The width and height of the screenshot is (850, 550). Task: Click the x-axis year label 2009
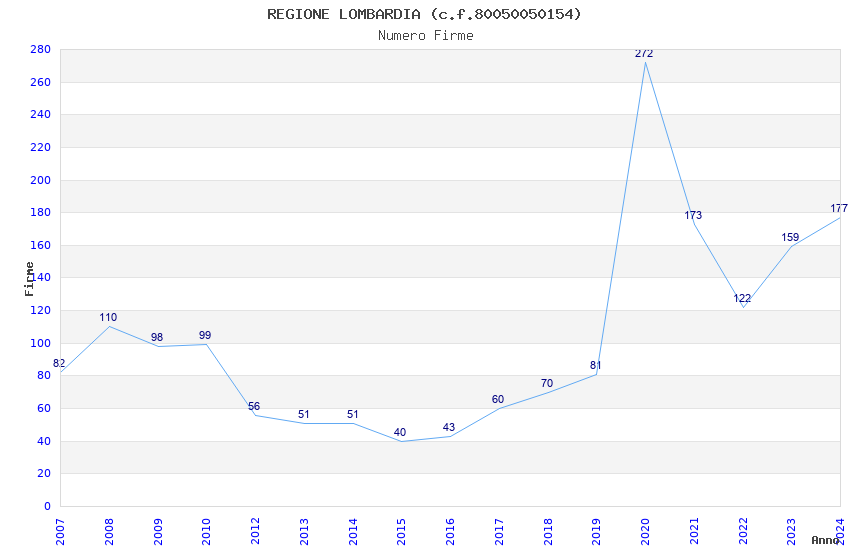pyautogui.click(x=158, y=532)
